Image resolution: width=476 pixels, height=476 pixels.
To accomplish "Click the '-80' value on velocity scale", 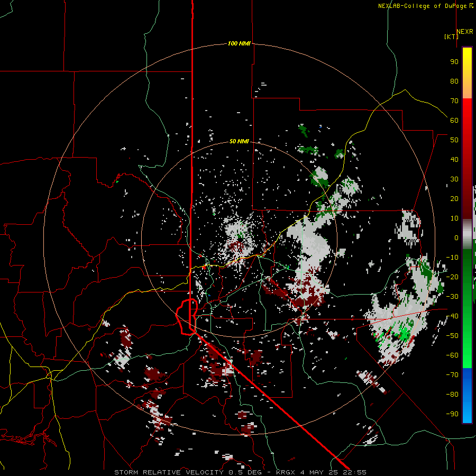I will click(x=452, y=395).
